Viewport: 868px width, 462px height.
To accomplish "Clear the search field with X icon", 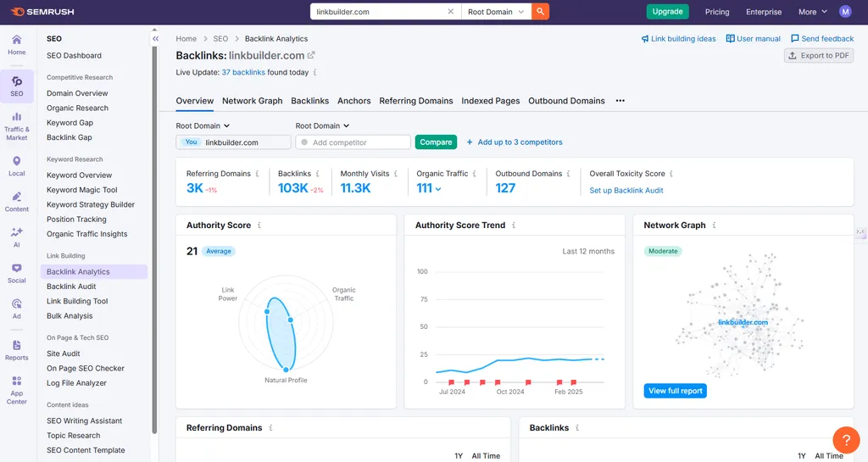I will click(451, 12).
